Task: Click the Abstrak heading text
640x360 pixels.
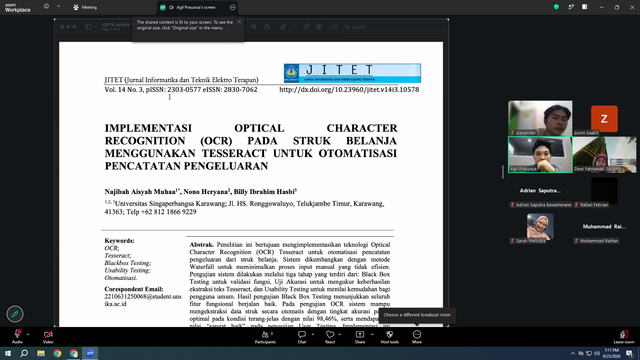Action: coord(201,244)
